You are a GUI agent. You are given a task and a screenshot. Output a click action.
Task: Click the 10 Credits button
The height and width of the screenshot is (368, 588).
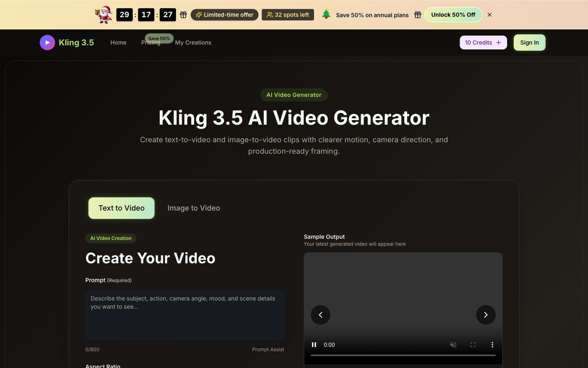(x=483, y=43)
